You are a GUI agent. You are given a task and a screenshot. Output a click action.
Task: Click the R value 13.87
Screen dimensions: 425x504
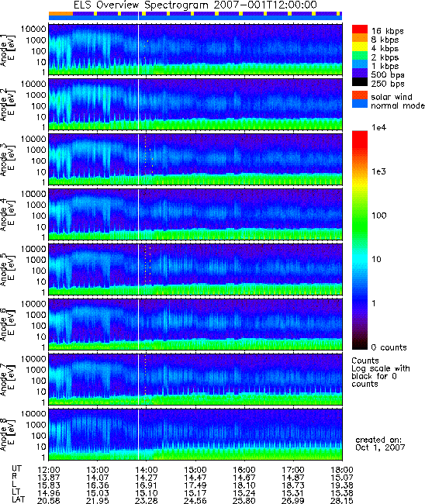(49, 478)
